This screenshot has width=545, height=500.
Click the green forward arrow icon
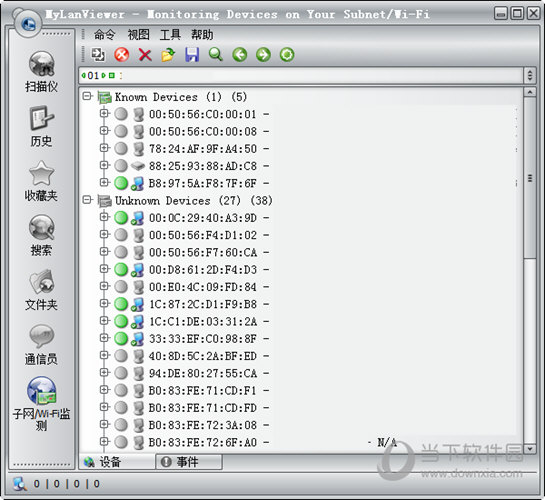(x=263, y=55)
